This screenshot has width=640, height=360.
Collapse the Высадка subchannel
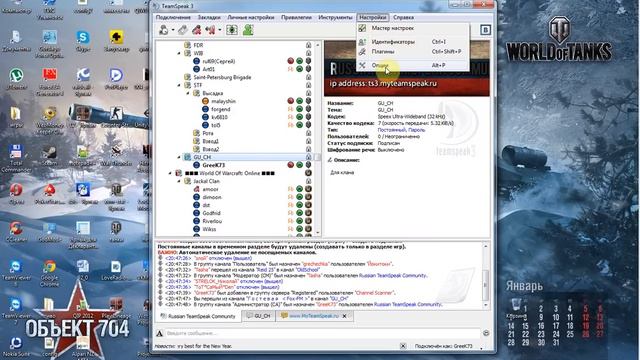coord(188,93)
